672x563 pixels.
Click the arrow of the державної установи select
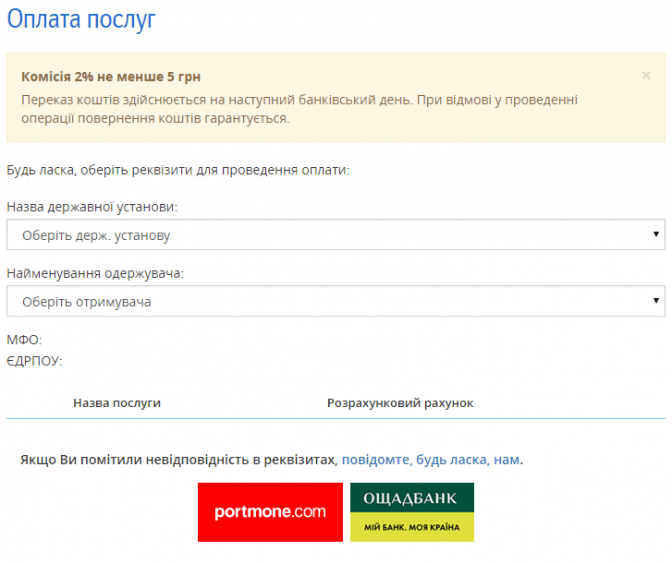coord(656,235)
